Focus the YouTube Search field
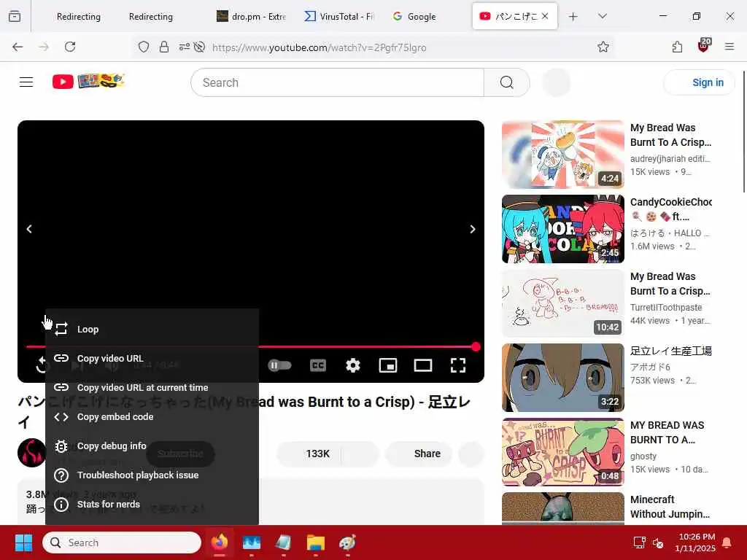 tap(337, 82)
